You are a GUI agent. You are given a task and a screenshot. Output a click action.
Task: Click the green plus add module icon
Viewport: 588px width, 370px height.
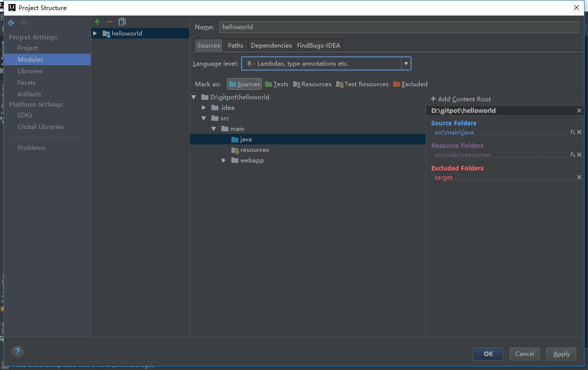pos(97,22)
